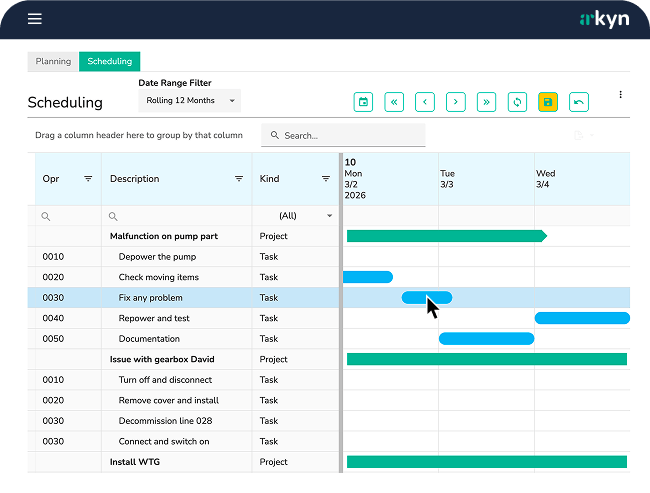
Task: Open the Opr column filter icon
Action: click(88, 179)
